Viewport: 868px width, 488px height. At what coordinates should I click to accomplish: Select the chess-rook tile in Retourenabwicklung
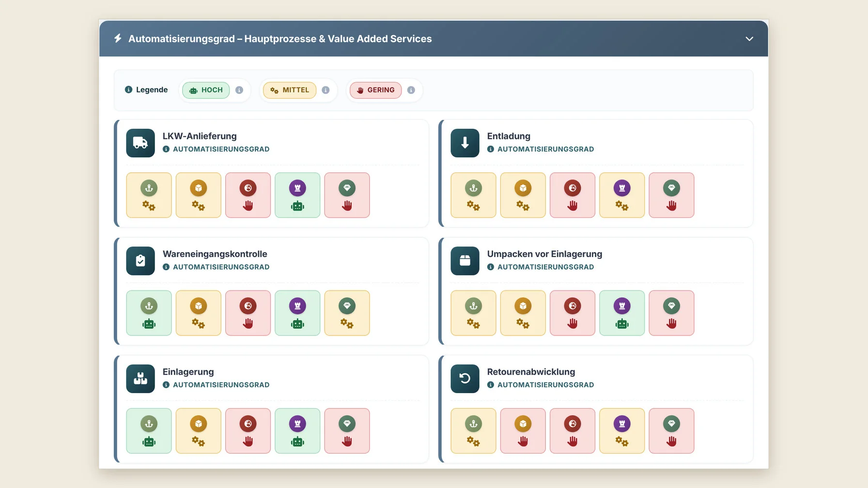pyautogui.click(x=622, y=431)
